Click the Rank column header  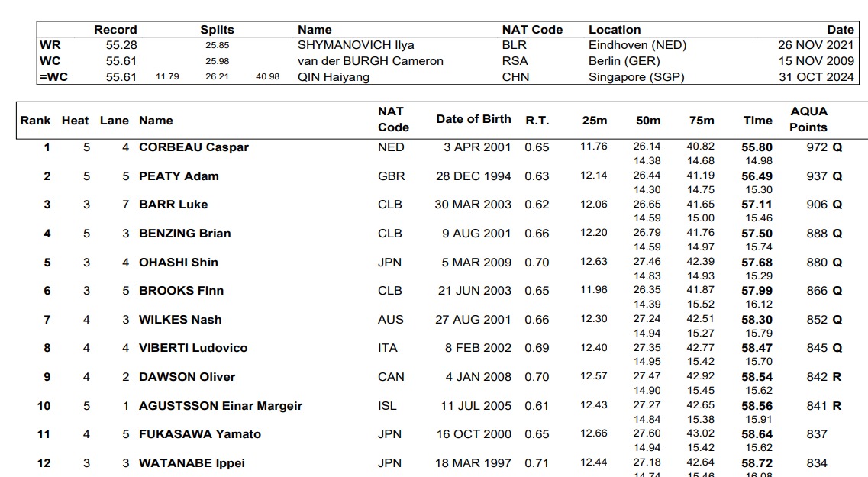coord(35,120)
